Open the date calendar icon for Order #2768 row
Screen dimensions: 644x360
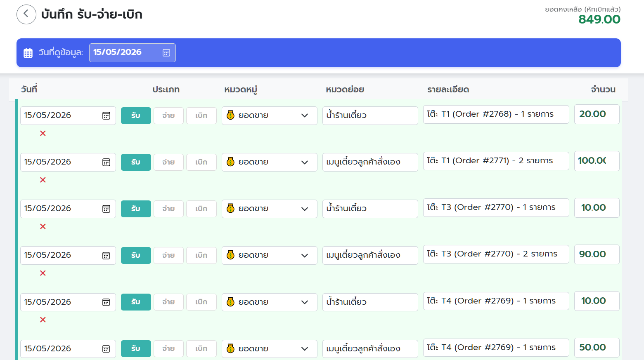[106, 116]
